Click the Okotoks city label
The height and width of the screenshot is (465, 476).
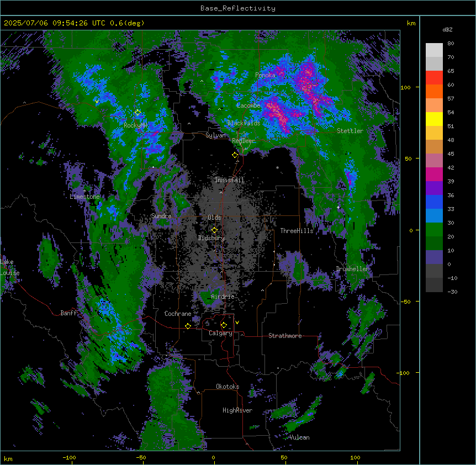pos(228,387)
